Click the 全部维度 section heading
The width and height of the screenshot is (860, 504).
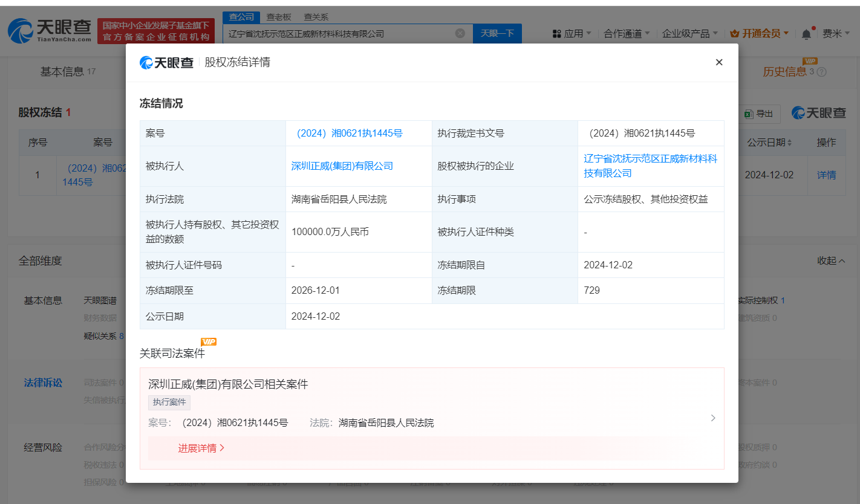pyautogui.click(x=40, y=261)
